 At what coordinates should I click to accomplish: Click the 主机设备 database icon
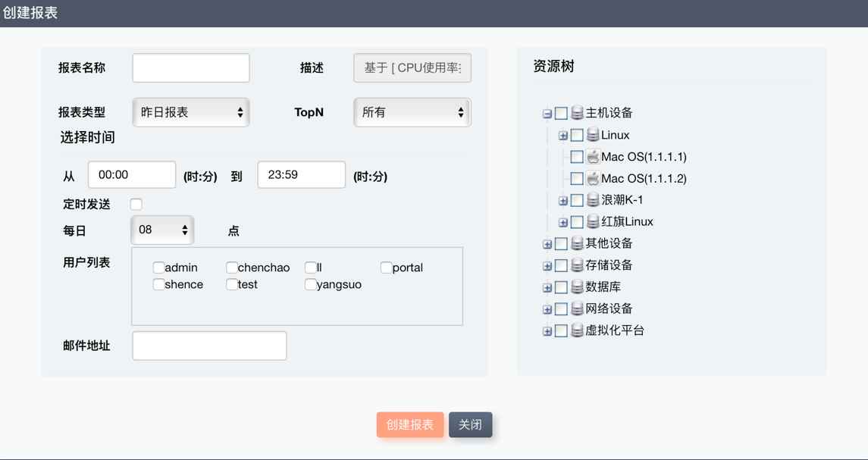(577, 113)
